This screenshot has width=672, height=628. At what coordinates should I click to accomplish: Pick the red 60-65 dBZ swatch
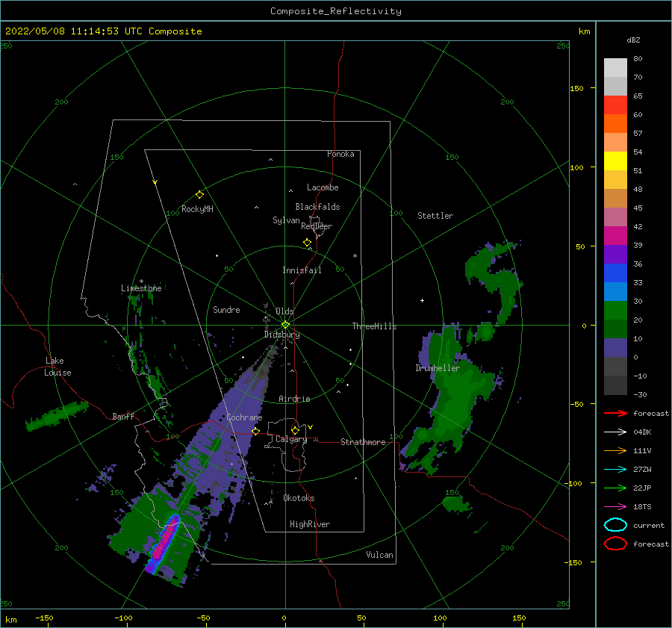(615, 105)
